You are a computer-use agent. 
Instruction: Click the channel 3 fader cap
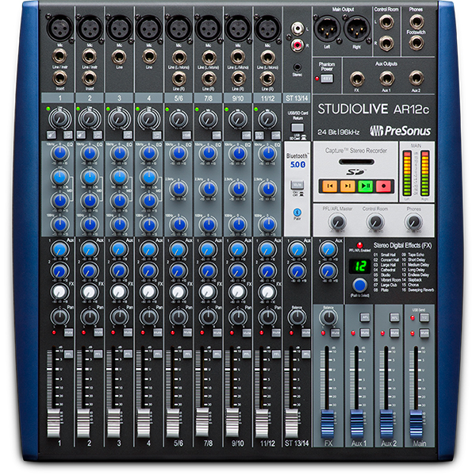click(x=113, y=423)
